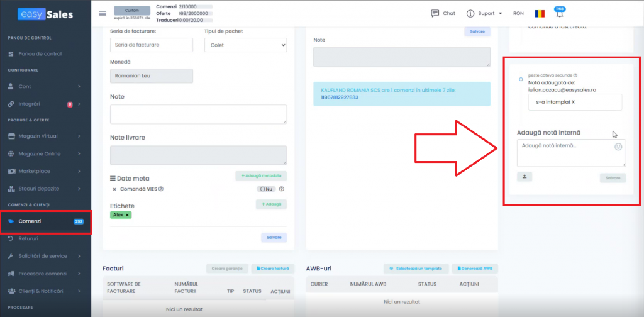The image size is (644, 317).
Task: Click the Adaugă tag button under Etichete
Action: 272,204
